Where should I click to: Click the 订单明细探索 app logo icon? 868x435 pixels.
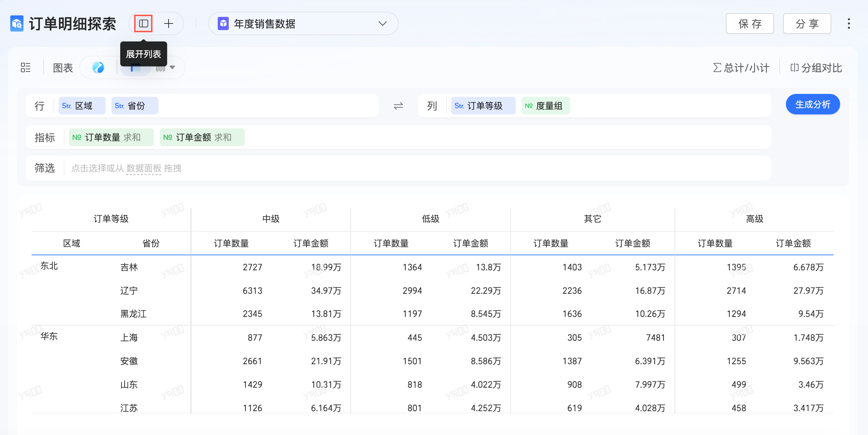click(x=17, y=24)
